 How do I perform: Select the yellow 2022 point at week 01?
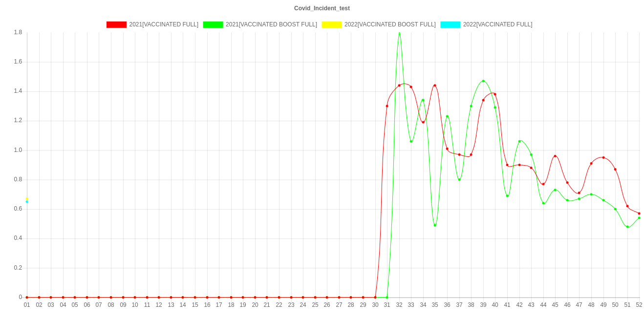coord(27,198)
